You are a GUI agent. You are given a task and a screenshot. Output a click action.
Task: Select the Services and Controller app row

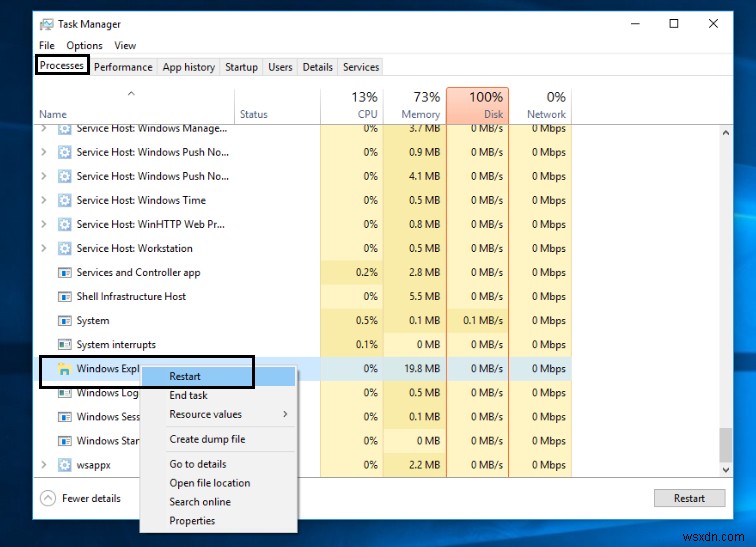pyautogui.click(x=302, y=272)
